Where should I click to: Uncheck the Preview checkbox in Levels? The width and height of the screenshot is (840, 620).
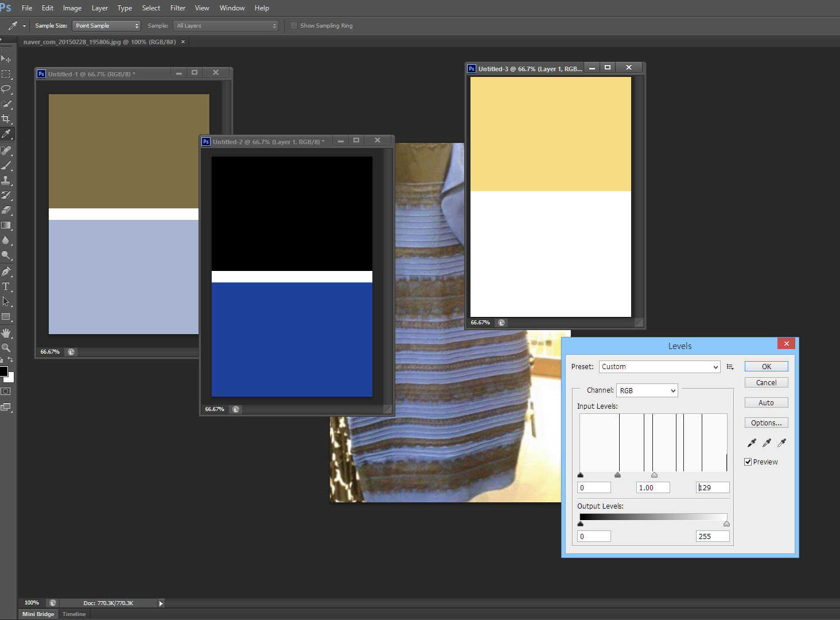pyautogui.click(x=748, y=462)
